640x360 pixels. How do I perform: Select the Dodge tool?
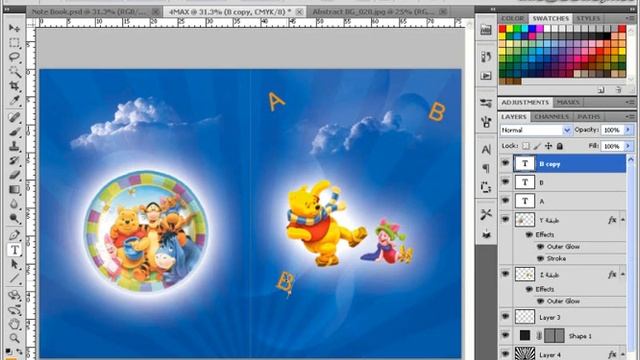click(x=14, y=219)
